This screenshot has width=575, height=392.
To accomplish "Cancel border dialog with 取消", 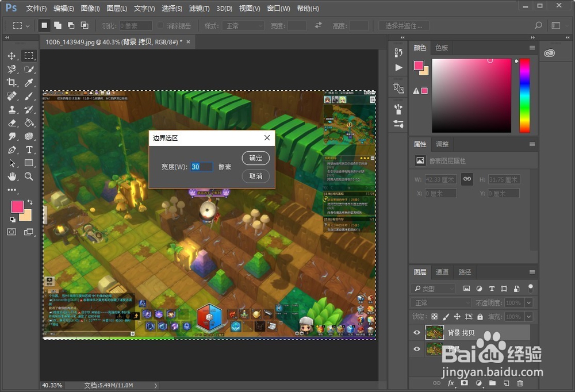I will point(256,176).
